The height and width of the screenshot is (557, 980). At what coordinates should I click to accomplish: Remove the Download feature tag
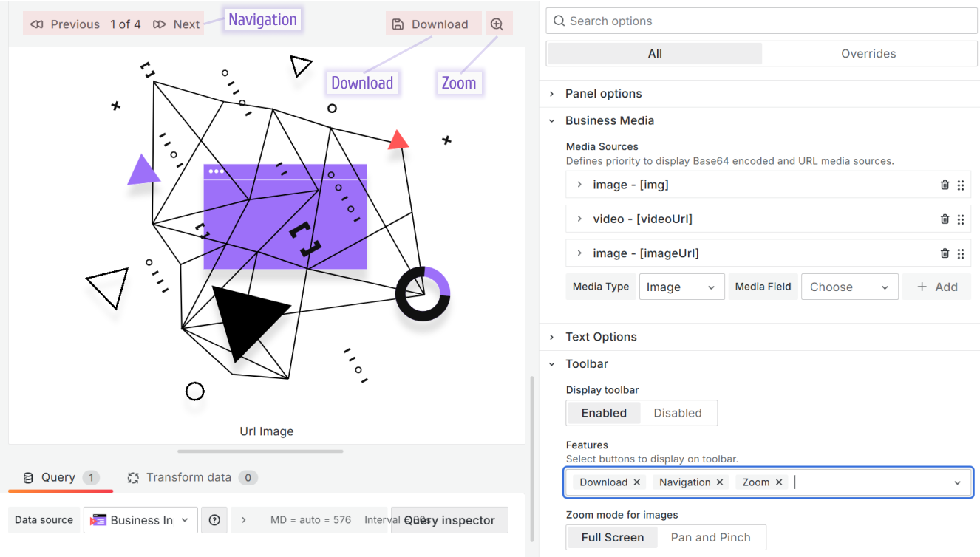(636, 482)
